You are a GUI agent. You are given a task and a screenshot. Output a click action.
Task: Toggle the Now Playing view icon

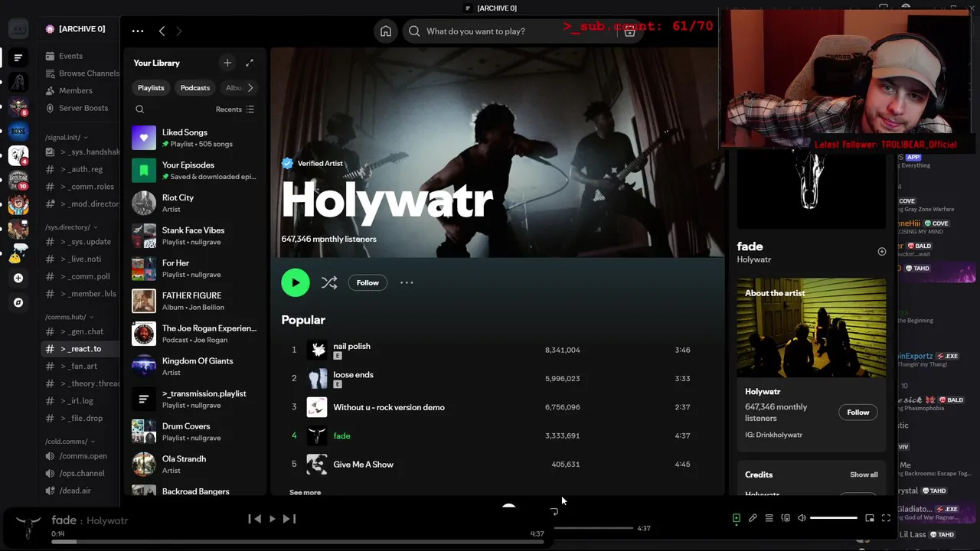coord(737,518)
